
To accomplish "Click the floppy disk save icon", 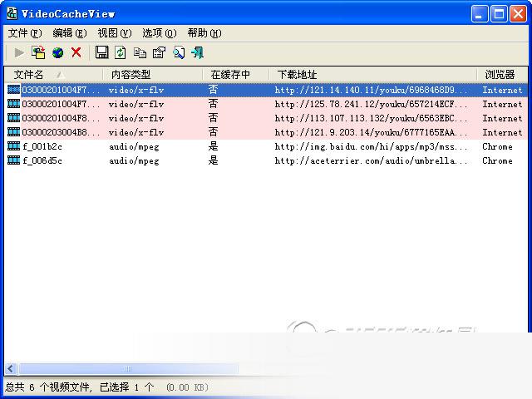I will (101, 52).
